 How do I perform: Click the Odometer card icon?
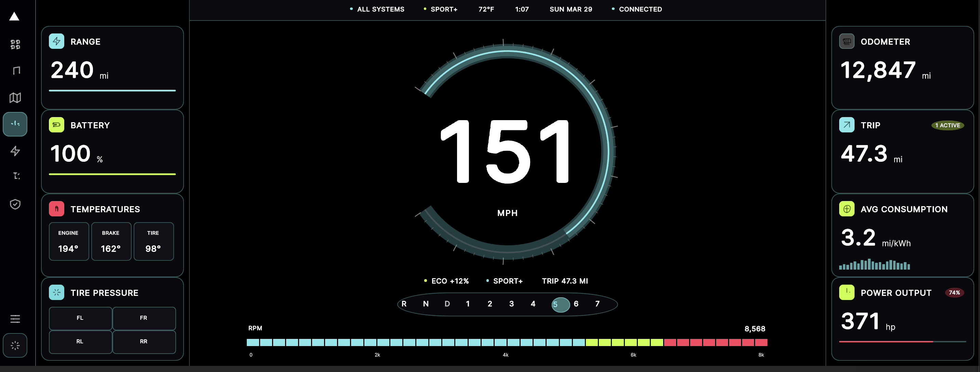point(846,41)
